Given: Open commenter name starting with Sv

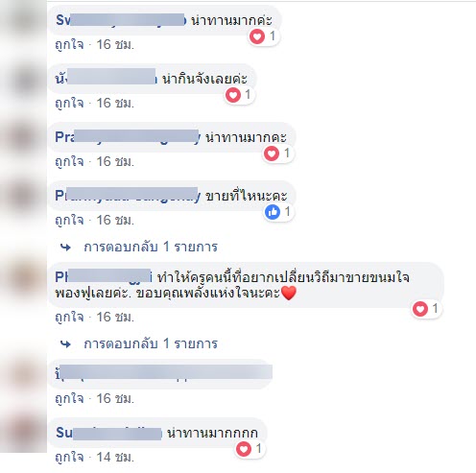Looking at the screenshot, I should click(x=121, y=20).
